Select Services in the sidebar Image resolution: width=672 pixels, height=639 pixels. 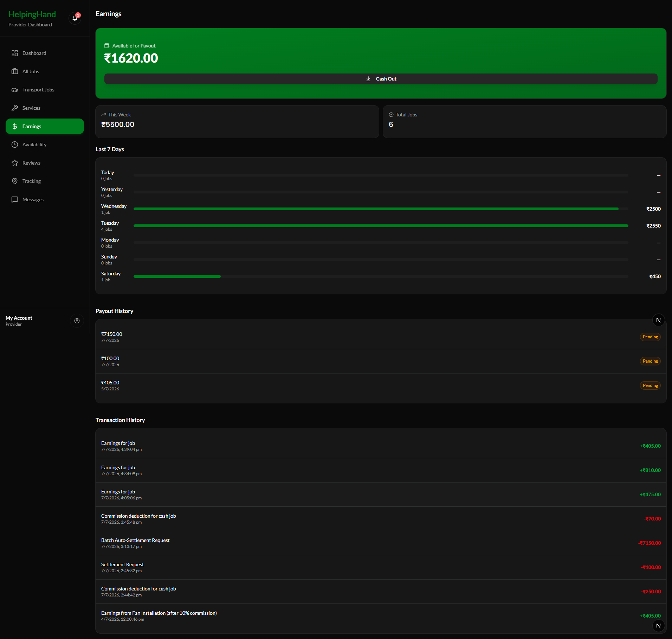(45, 108)
